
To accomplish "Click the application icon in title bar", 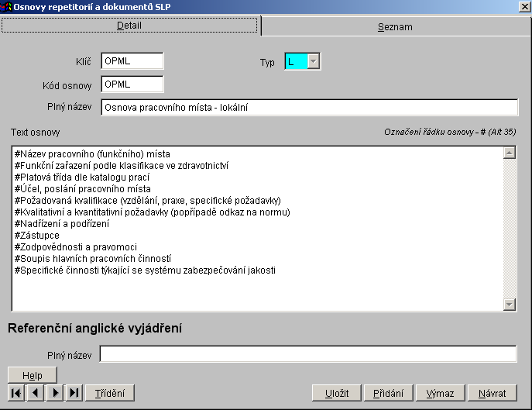I will click(x=6, y=6).
